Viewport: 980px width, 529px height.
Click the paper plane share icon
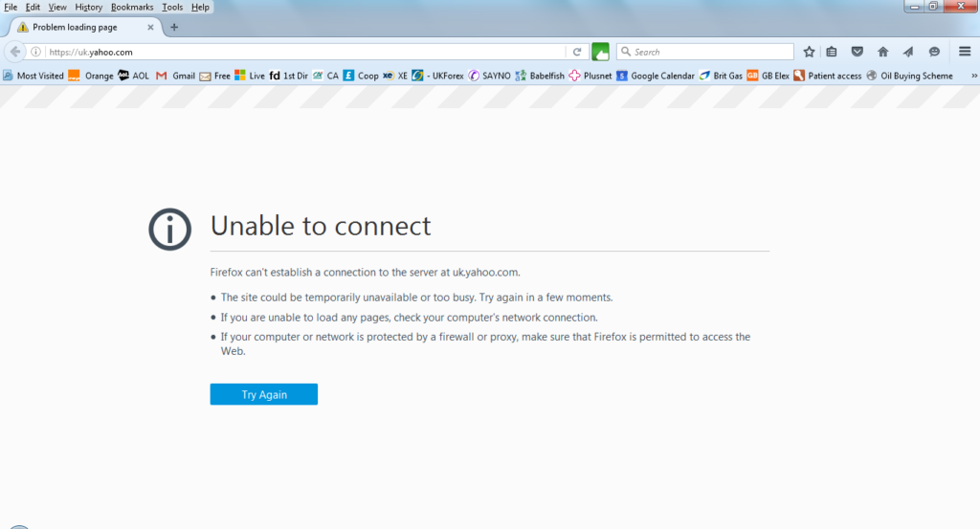908,52
